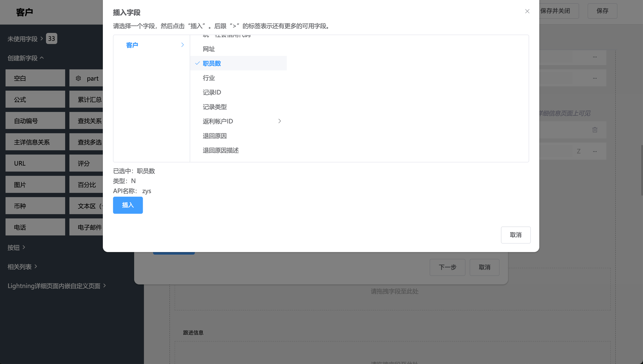This screenshot has height=364, width=643.
Task: Close the 插入字段 dialog with X icon
Action: pyautogui.click(x=527, y=11)
